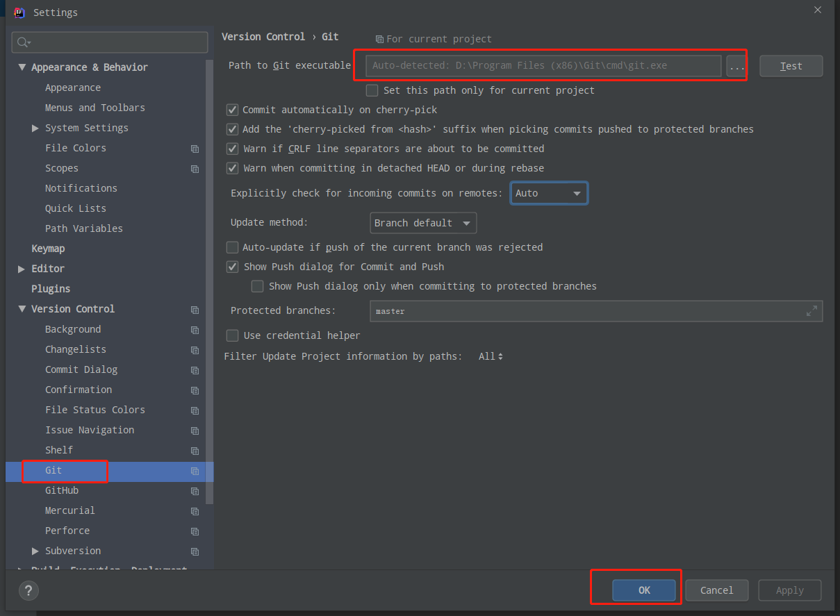The width and height of the screenshot is (840, 616).
Task: Expand the Protected branches field editor
Action: [x=812, y=311]
